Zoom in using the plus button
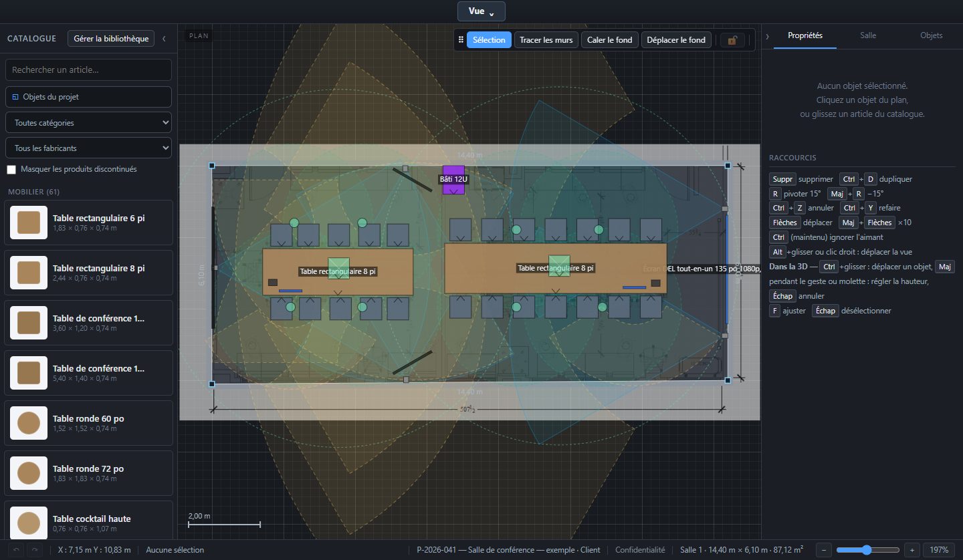Viewport: 963px width, 560px height. (912, 550)
